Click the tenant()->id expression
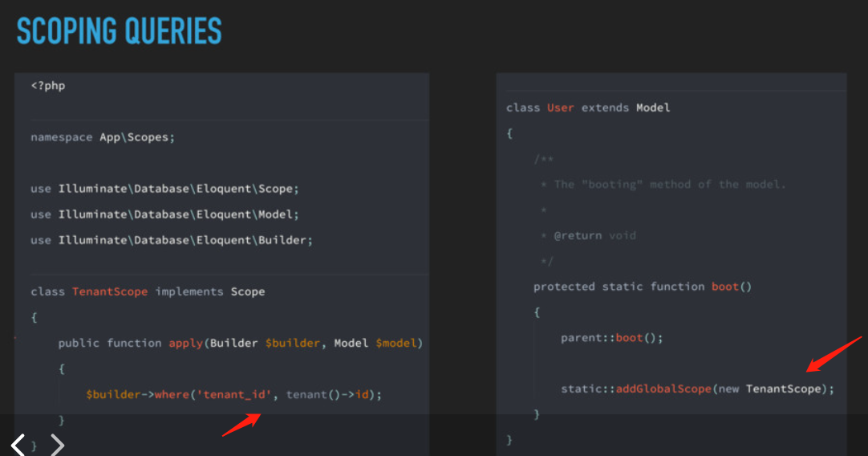This screenshot has width=868, height=456. 327,395
